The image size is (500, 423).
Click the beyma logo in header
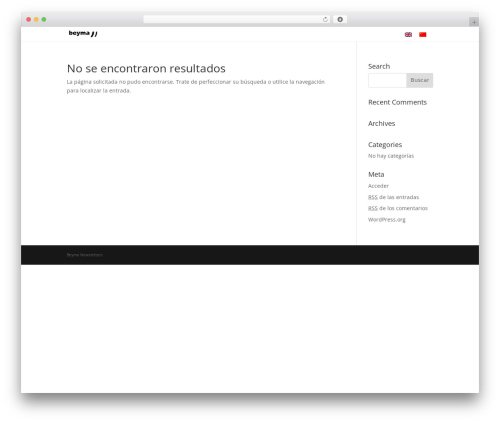tap(83, 33)
